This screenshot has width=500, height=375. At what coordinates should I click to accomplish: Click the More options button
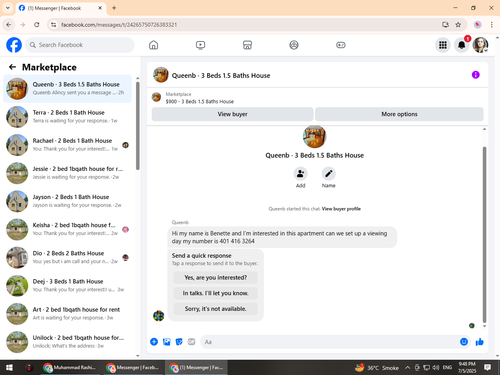[x=399, y=114]
